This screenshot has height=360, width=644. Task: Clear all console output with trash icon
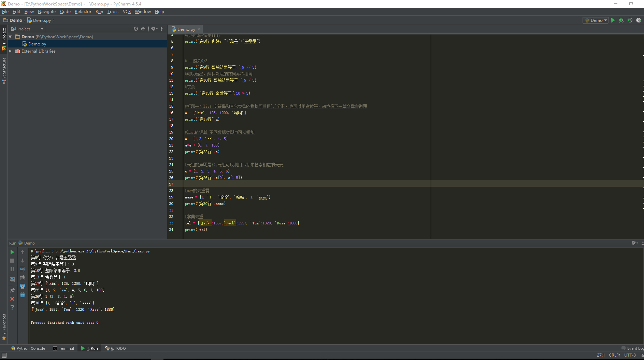[x=23, y=295]
